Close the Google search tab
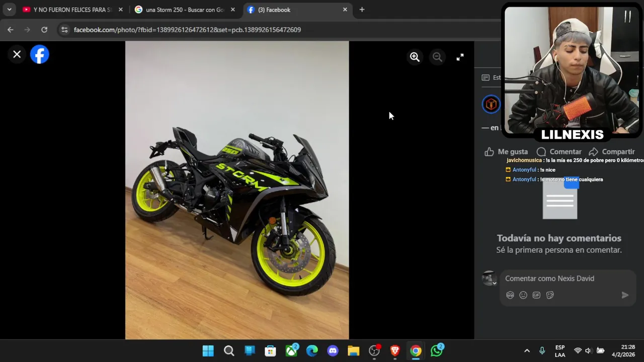Screen dimensions: 644x362 pos(232,10)
